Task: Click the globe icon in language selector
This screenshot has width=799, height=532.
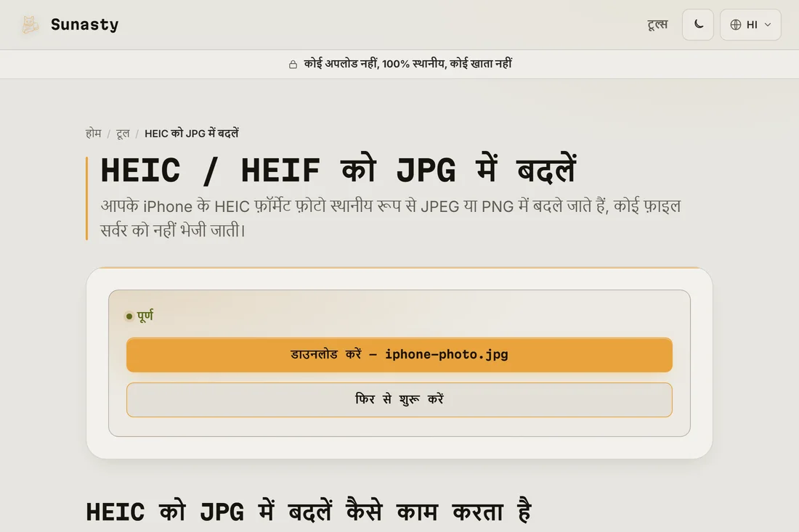Action: (x=735, y=25)
